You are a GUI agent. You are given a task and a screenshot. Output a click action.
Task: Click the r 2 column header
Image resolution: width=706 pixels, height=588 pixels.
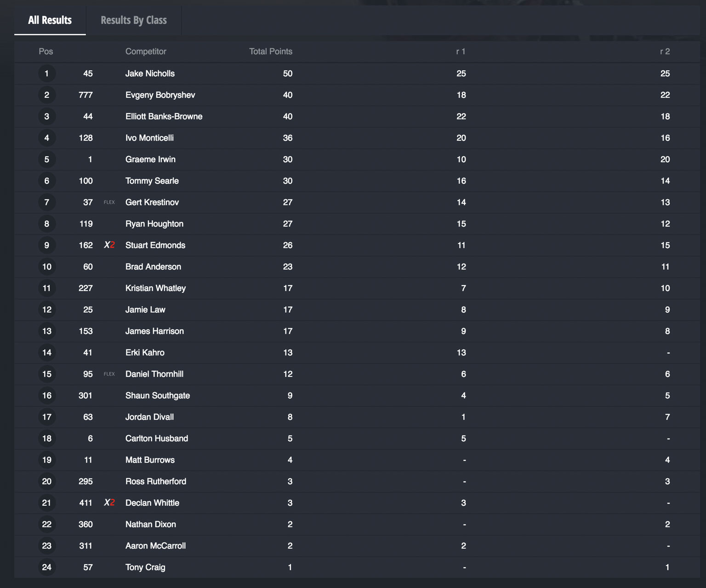[665, 51]
